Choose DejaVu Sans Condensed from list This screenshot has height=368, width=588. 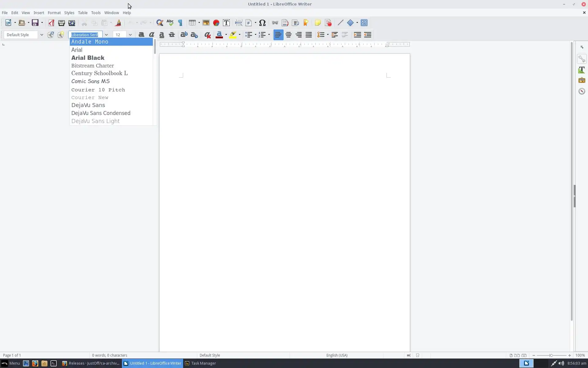(x=101, y=113)
